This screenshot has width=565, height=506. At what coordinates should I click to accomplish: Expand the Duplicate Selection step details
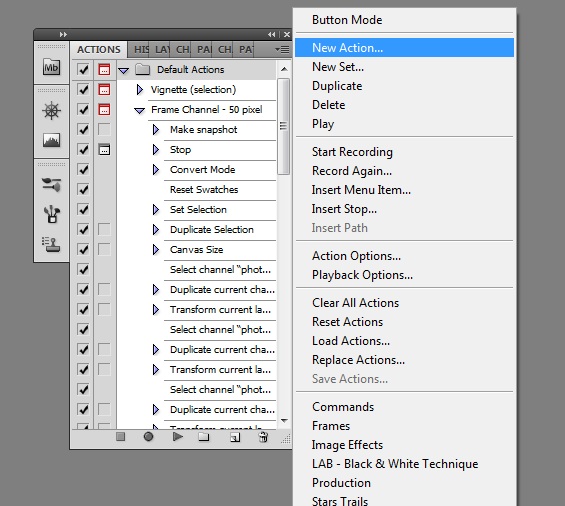point(156,230)
